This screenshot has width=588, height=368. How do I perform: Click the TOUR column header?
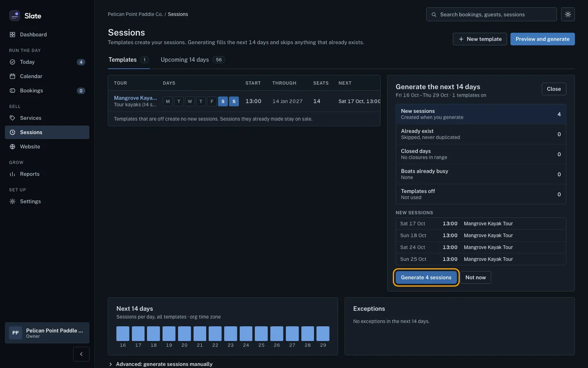(120, 83)
